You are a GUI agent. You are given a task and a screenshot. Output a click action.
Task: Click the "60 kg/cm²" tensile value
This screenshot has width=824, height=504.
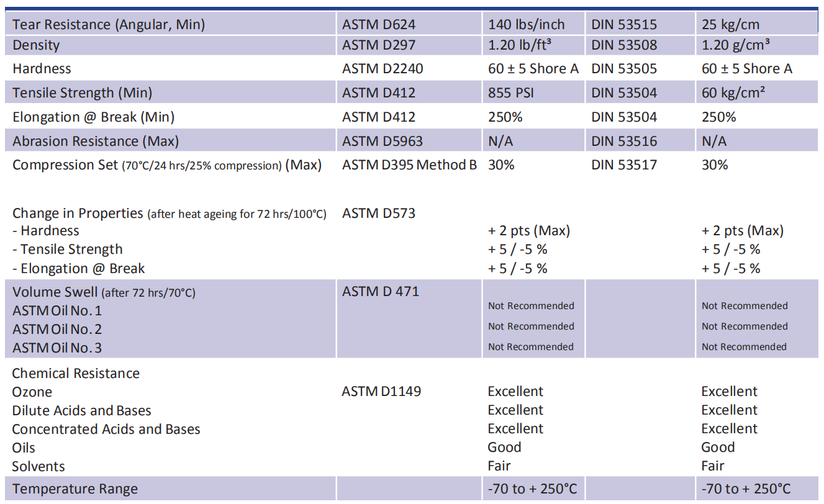click(x=733, y=92)
